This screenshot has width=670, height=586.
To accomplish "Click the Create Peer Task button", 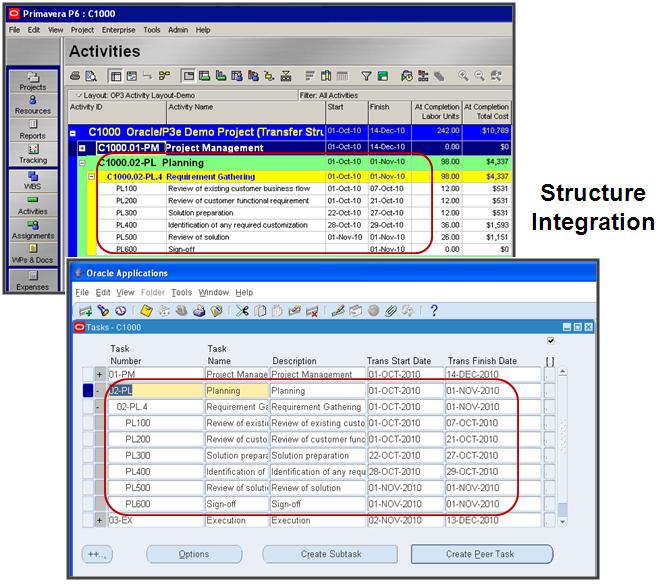I will coord(482,554).
